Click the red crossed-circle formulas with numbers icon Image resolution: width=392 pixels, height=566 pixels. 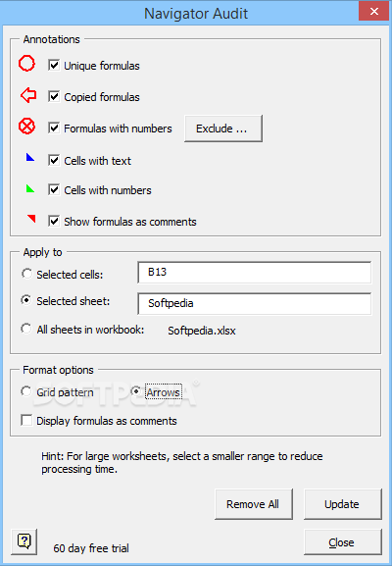[x=26, y=127]
